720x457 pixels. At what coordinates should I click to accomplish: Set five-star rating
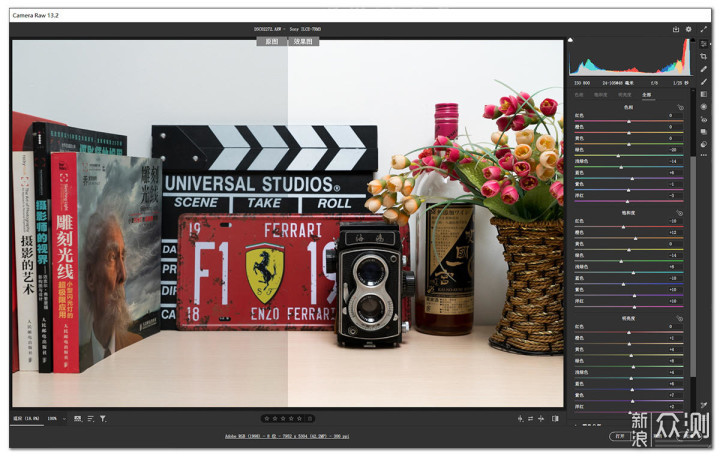coord(299,419)
